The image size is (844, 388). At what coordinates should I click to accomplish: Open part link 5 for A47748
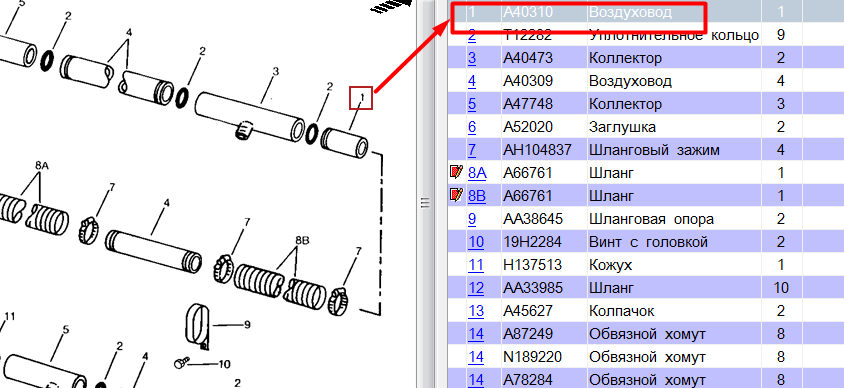click(472, 104)
